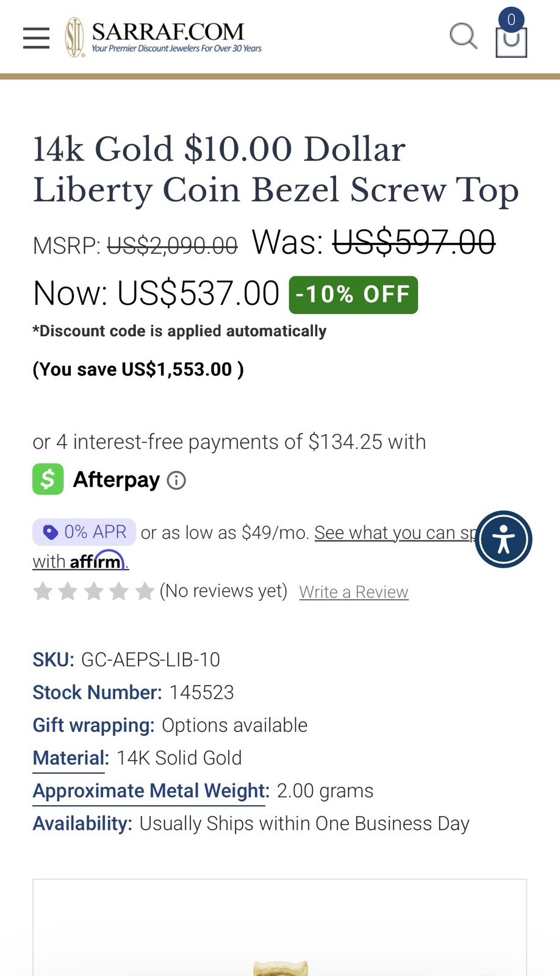Screen dimensions: 560x976
Task: Open See what you can spend link
Action: pos(395,533)
